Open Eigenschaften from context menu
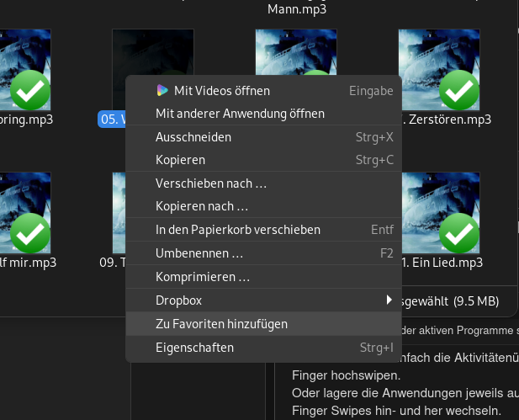This screenshot has height=420, width=519. tap(263, 348)
